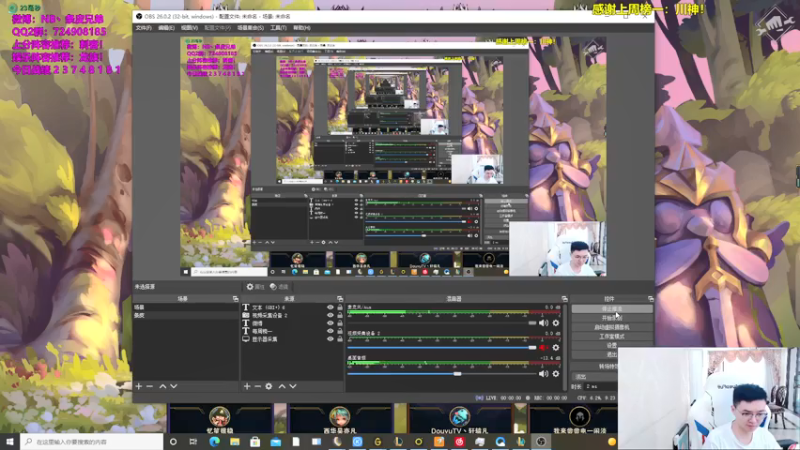
Task: Move source up with arrow icon
Action: tap(282, 386)
